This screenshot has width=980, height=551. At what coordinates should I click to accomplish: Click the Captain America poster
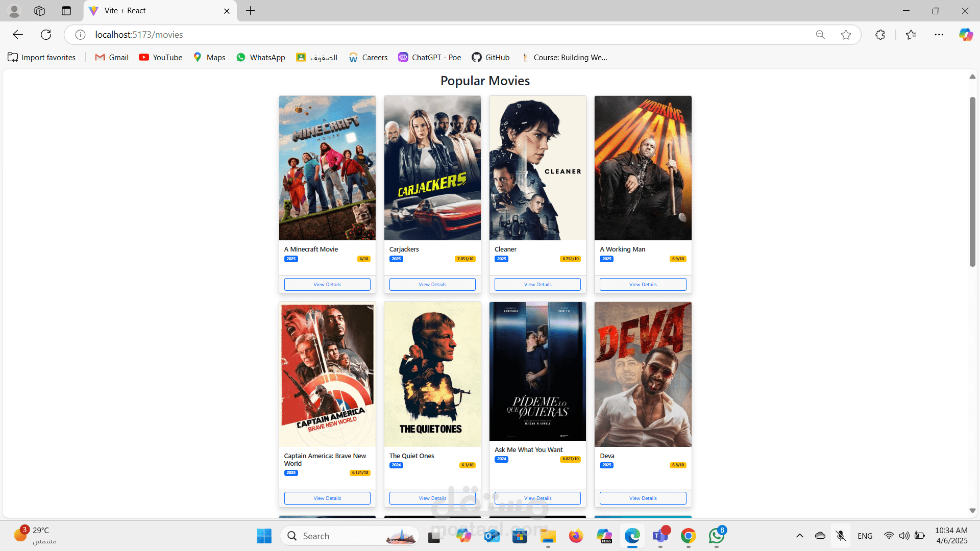[x=327, y=374]
